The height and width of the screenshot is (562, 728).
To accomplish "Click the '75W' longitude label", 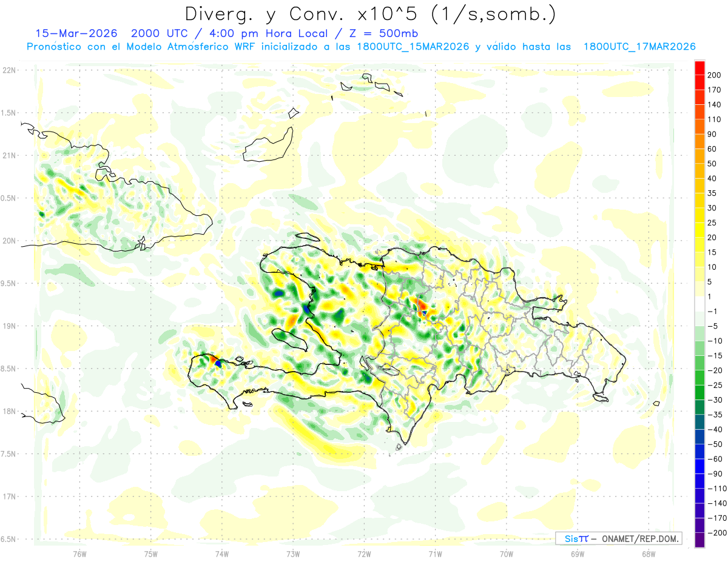I will (150, 554).
